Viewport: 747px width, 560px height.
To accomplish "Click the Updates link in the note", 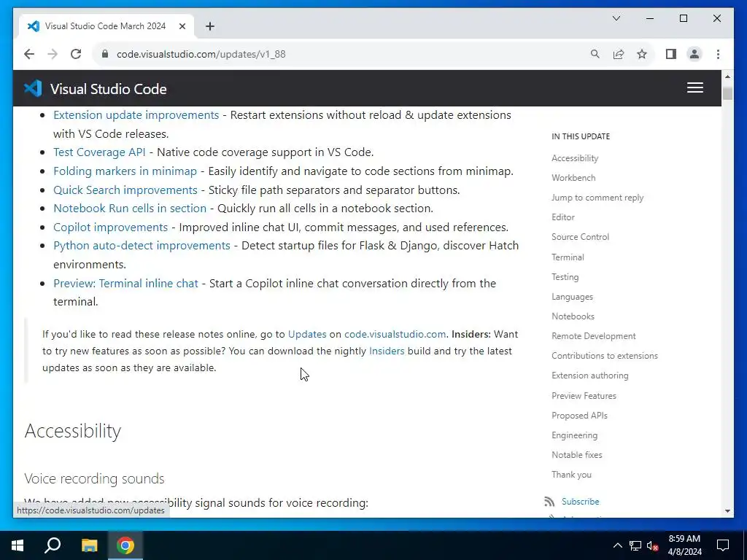I will (x=307, y=334).
